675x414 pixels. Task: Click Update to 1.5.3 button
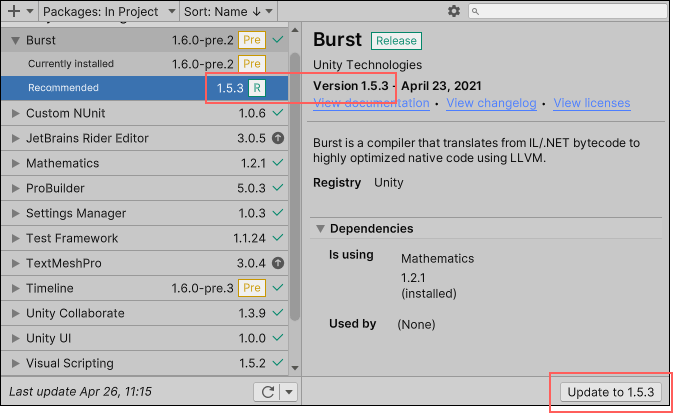point(610,392)
